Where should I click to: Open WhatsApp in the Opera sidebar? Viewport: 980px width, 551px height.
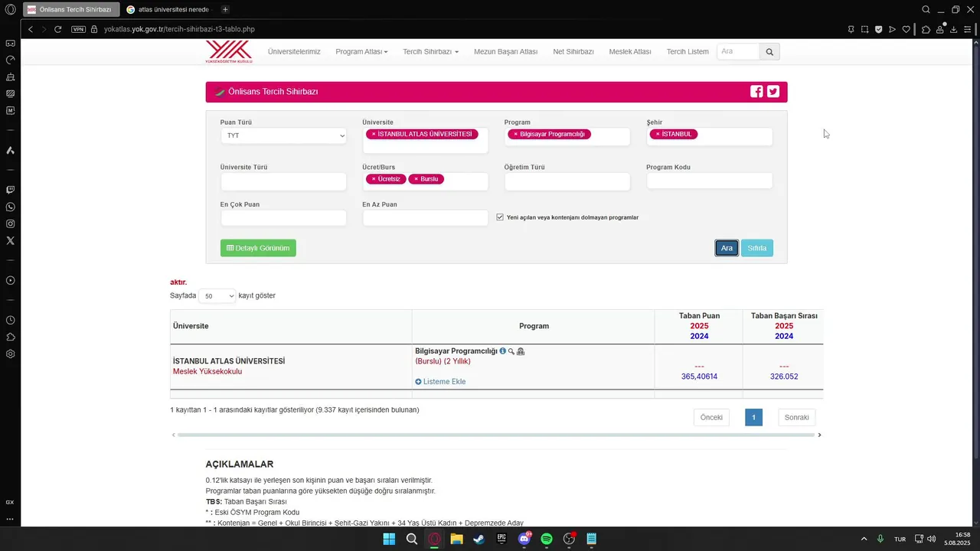pos(10,207)
